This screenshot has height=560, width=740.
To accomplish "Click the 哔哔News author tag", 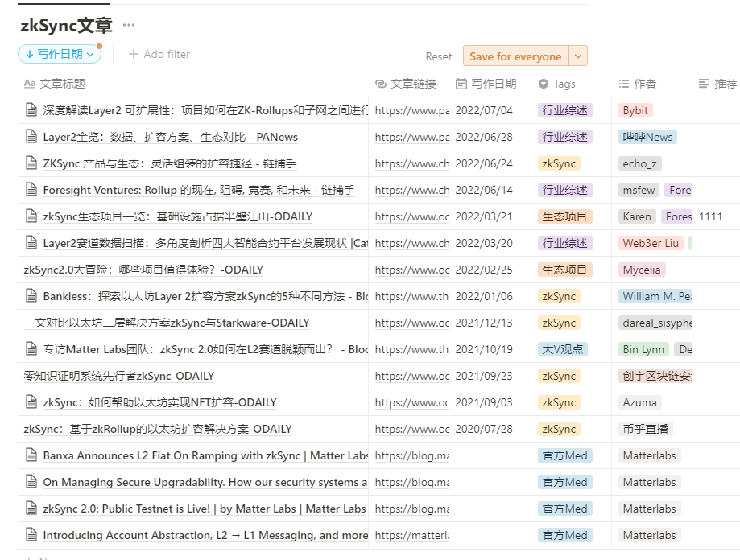I will click(x=647, y=137).
